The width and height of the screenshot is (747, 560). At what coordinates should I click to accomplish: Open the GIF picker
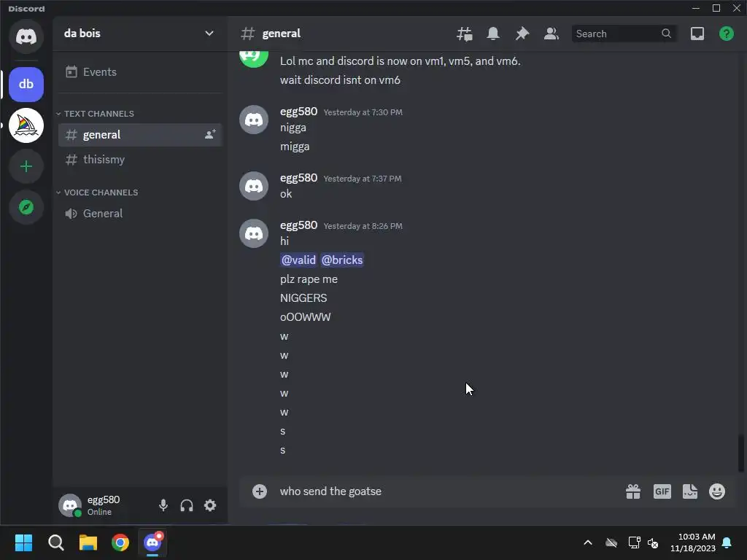(x=662, y=491)
